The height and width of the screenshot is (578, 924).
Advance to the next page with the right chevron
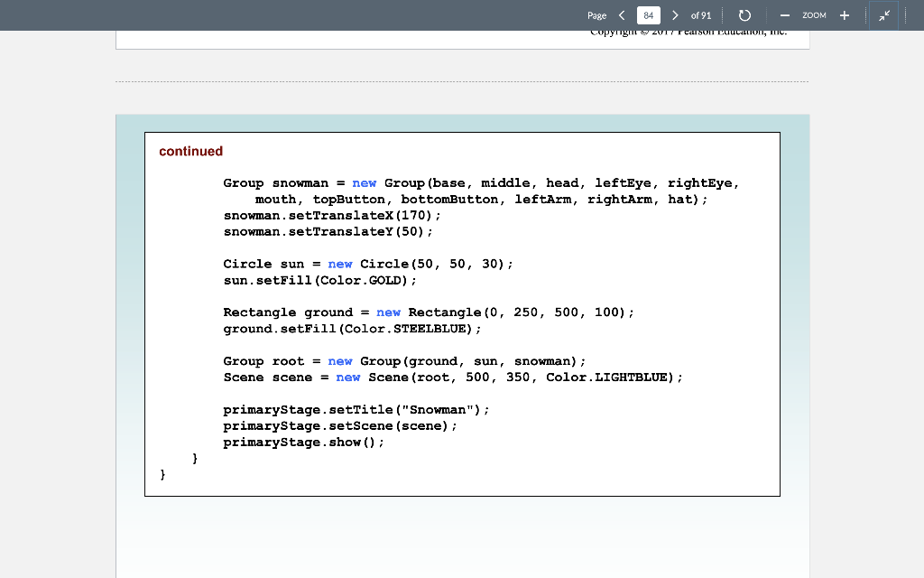point(675,15)
